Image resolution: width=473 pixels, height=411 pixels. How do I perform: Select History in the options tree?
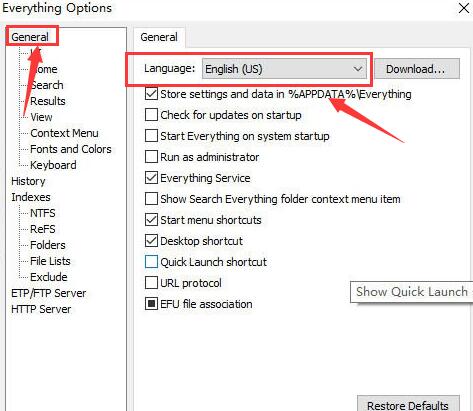pyautogui.click(x=28, y=181)
